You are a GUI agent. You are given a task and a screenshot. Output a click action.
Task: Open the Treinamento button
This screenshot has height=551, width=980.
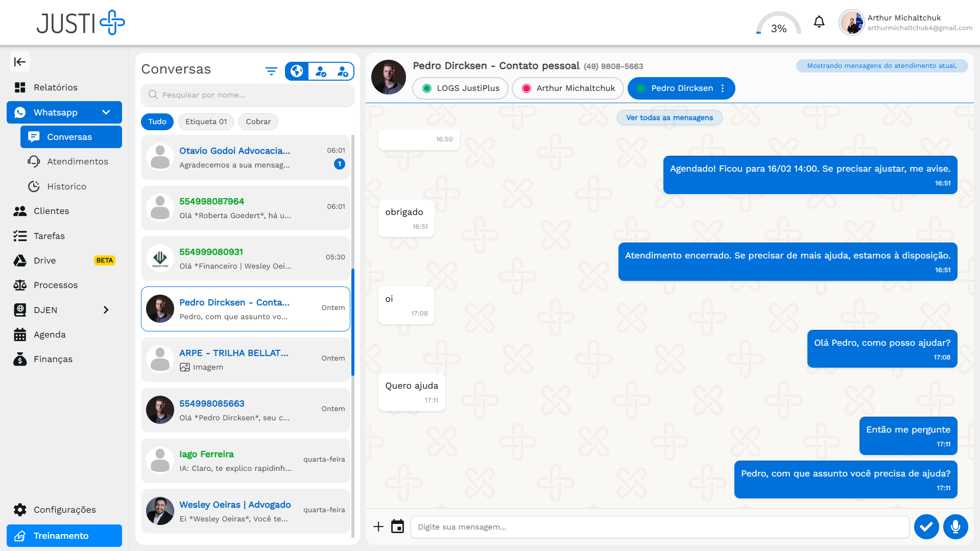click(64, 536)
